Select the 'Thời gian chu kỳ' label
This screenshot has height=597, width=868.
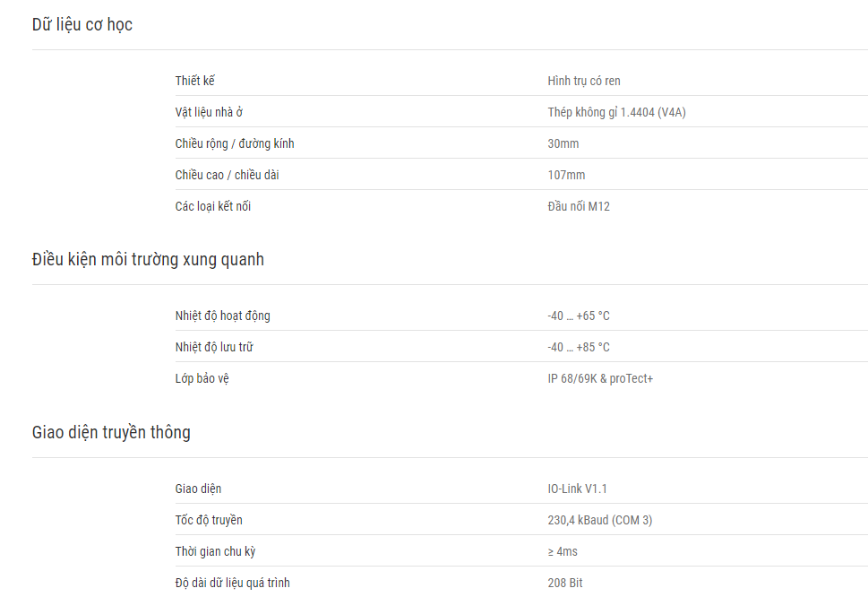click(x=215, y=551)
